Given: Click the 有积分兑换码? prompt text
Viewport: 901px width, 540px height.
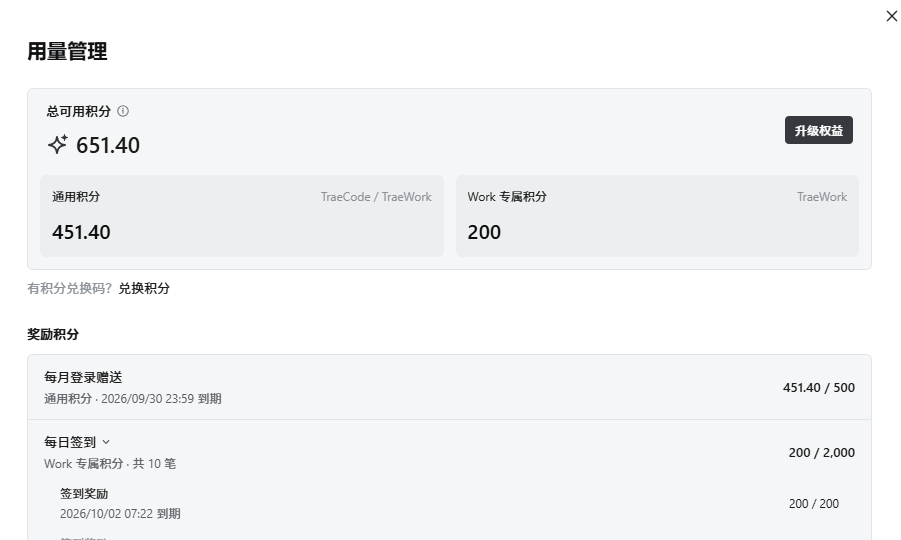Looking at the screenshot, I should point(70,288).
